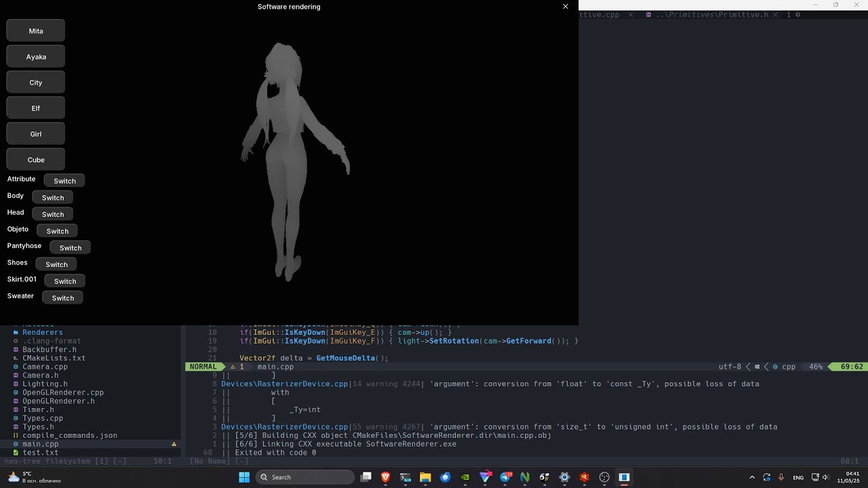Image resolution: width=868 pixels, height=488 pixels.
Task: Open the gear settings app in taskbar
Action: click(564, 477)
